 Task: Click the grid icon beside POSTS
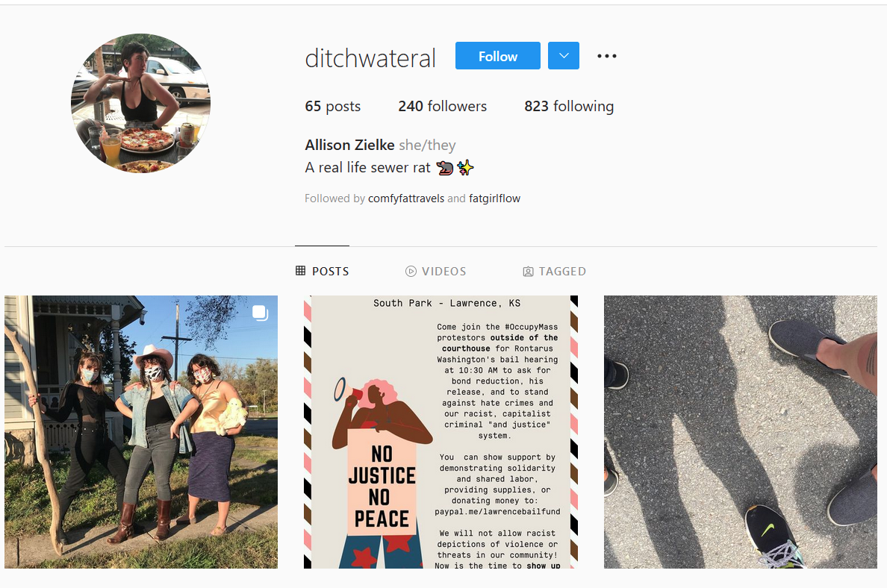(x=300, y=271)
